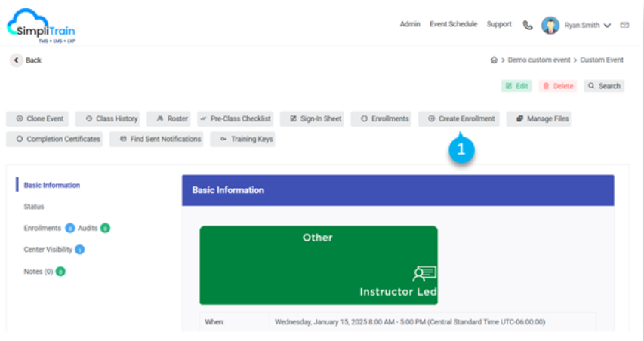Click the green Audits count badge
Image resolution: width=644 pixels, height=341 pixels.
[x=105, y=228]
